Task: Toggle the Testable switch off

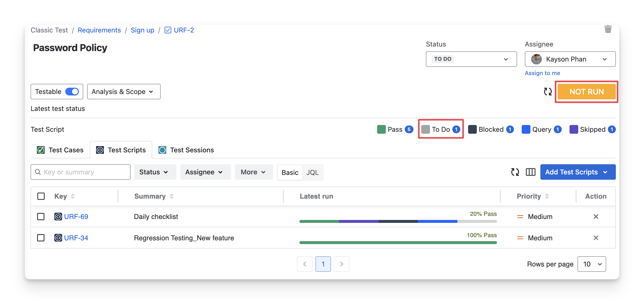Action: pyautogui.click(x=72, y=92)
